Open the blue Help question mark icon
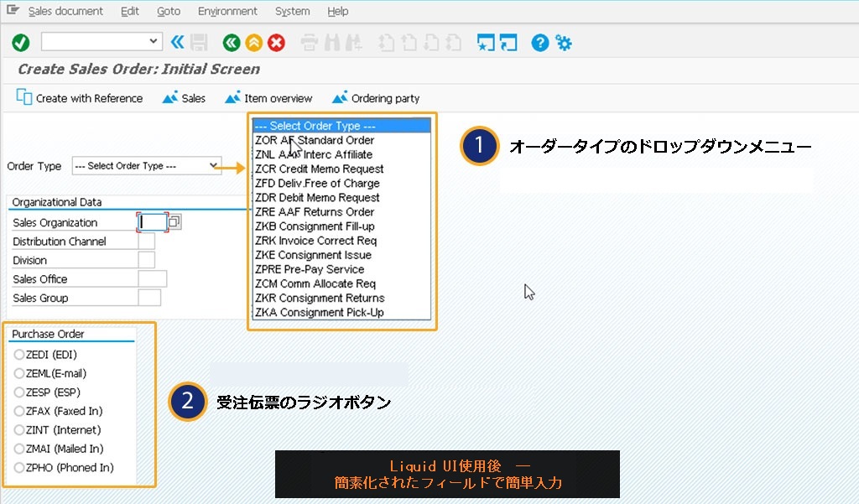 coord(540,42)
